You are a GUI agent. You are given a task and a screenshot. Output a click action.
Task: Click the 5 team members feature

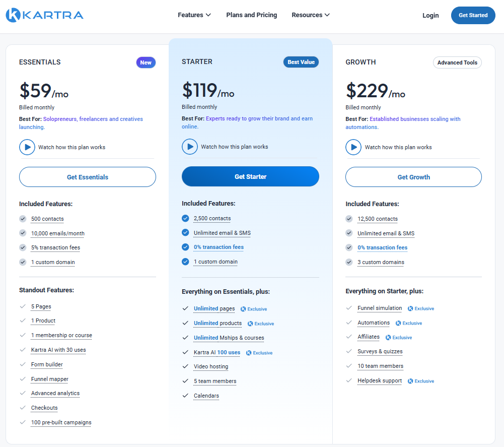click(215, 381)
